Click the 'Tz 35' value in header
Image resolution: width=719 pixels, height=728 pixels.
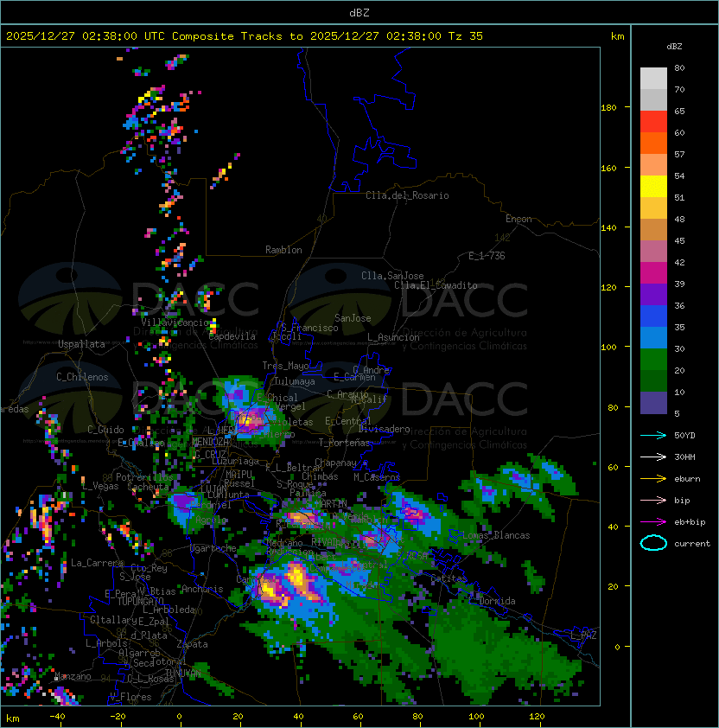[466, 36]
